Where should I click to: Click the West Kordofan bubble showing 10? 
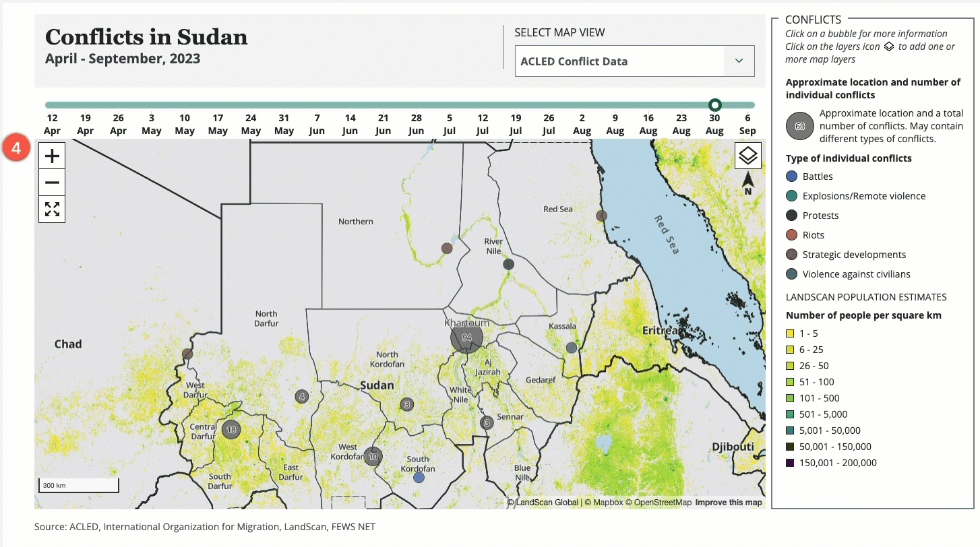373,457
